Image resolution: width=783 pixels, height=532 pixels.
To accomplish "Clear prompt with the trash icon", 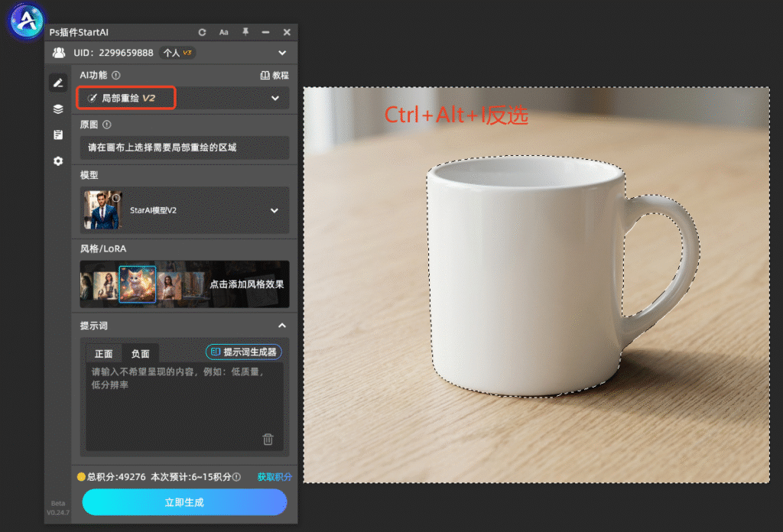I will pos(268,440).
